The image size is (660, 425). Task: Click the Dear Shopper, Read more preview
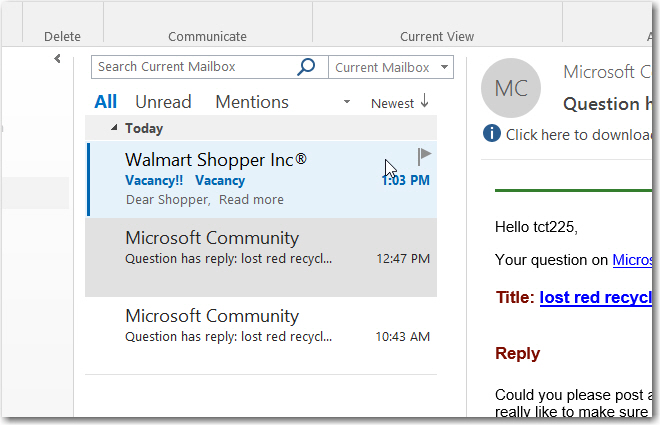[x=205, y=199]
